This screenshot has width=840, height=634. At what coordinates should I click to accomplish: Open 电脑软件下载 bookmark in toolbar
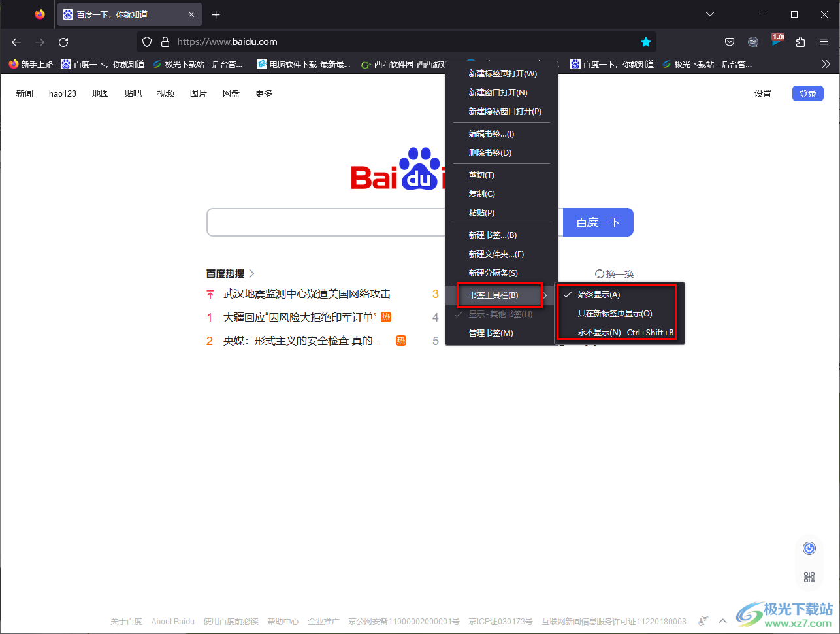pos(304,64)
